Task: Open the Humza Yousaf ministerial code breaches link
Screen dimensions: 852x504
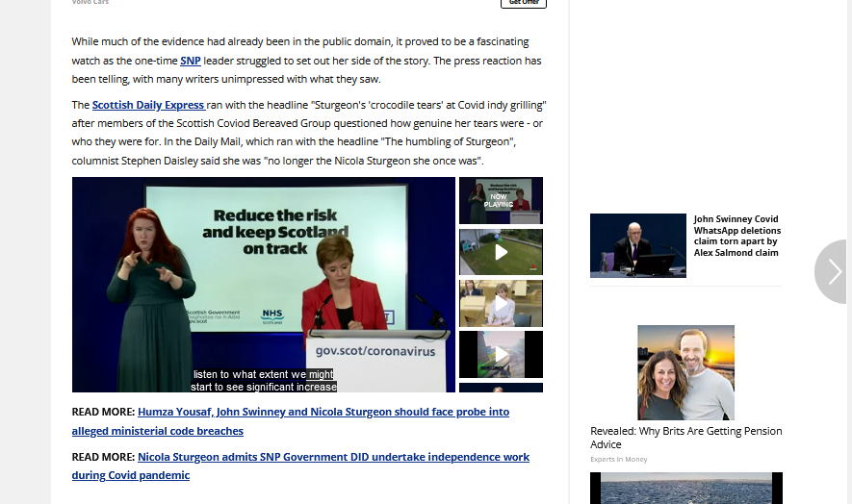Action: (291, 421)
